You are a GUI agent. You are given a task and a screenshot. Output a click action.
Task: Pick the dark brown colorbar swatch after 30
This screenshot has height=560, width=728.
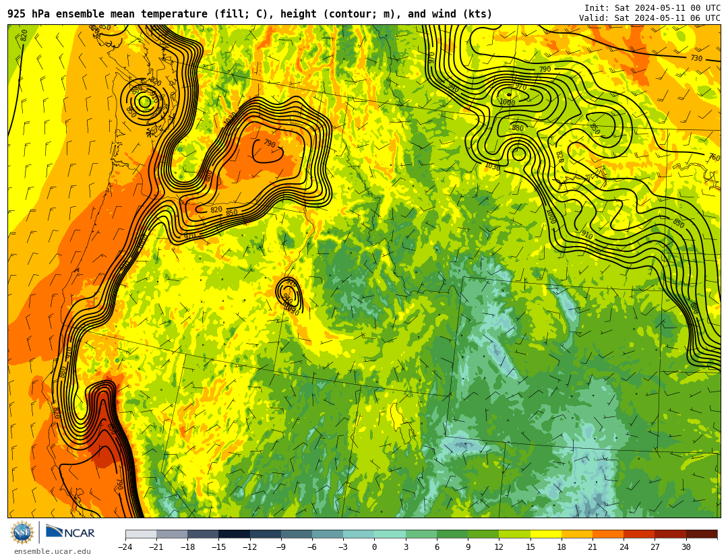tap(702, 534)
